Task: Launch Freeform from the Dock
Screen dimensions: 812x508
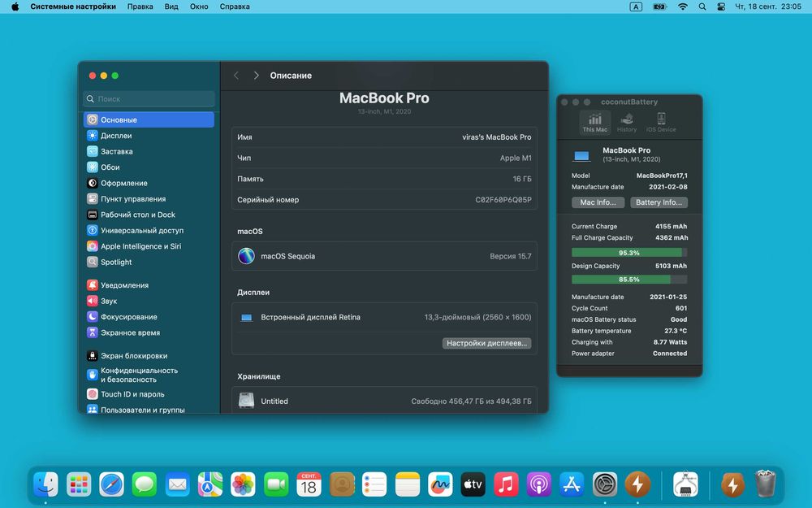Action: (x=440, y=485)
